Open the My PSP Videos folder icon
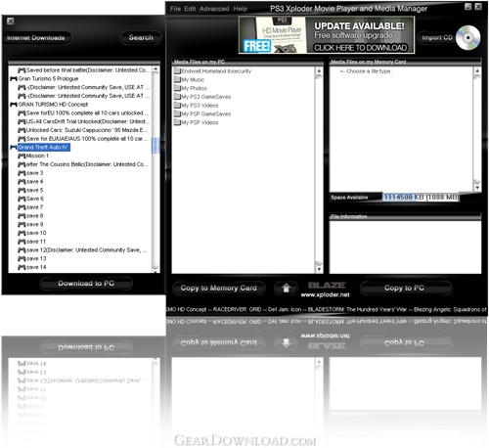 177,122
